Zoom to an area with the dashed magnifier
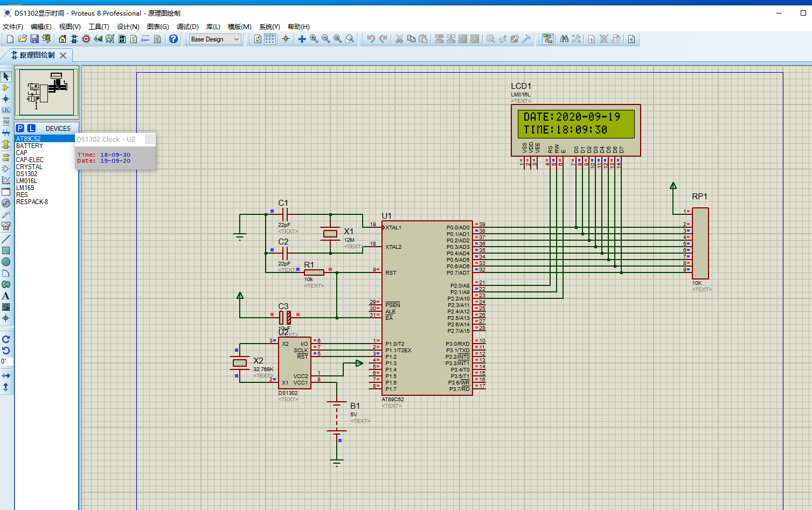Screen dimensions: 812x510 tap(349, 39)
